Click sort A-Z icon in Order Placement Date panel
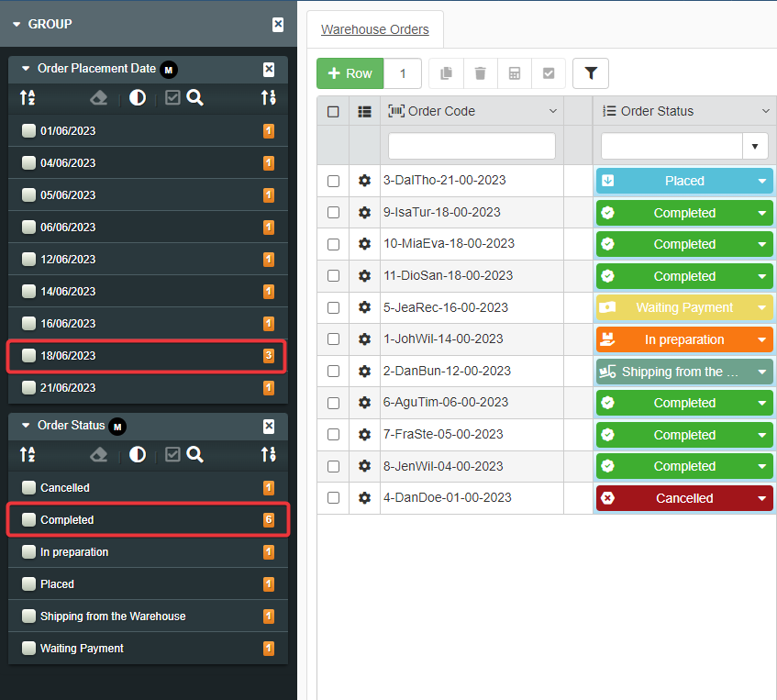Viewport: 777px width, 700px height. click(28, 97)
